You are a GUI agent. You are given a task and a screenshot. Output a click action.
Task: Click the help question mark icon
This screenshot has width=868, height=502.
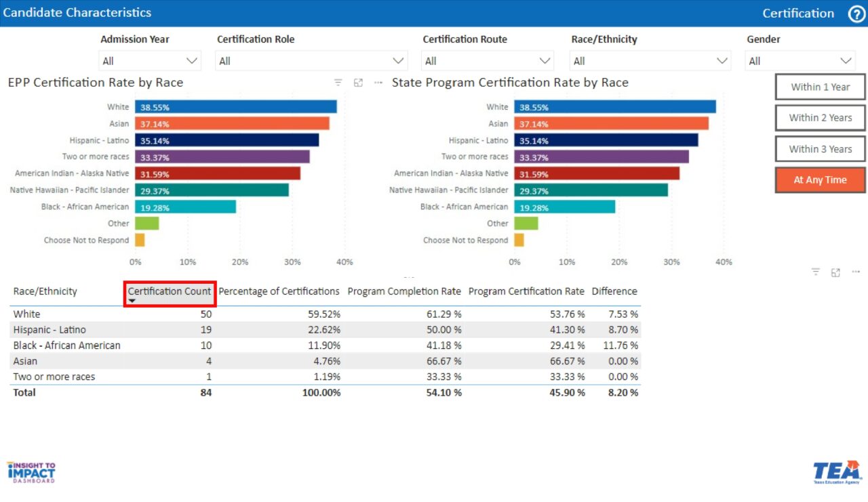click(x=856, y=14)
